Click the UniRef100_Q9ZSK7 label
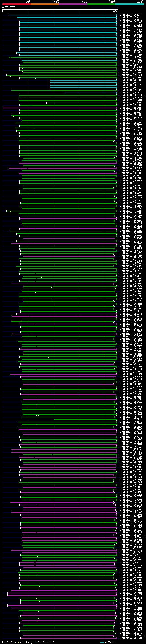 pyautogui.click(x=131, y=42)
